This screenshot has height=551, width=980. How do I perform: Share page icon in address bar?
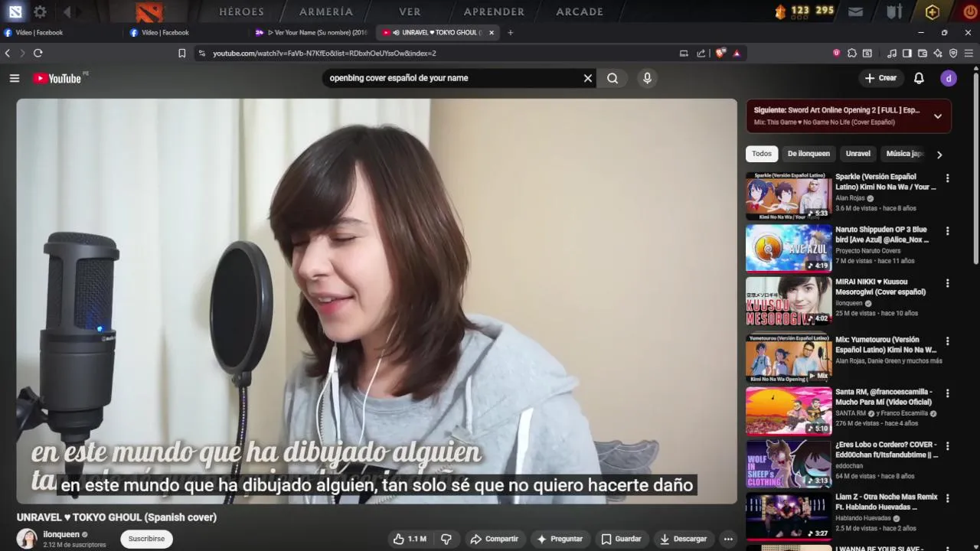click(701, 53)
